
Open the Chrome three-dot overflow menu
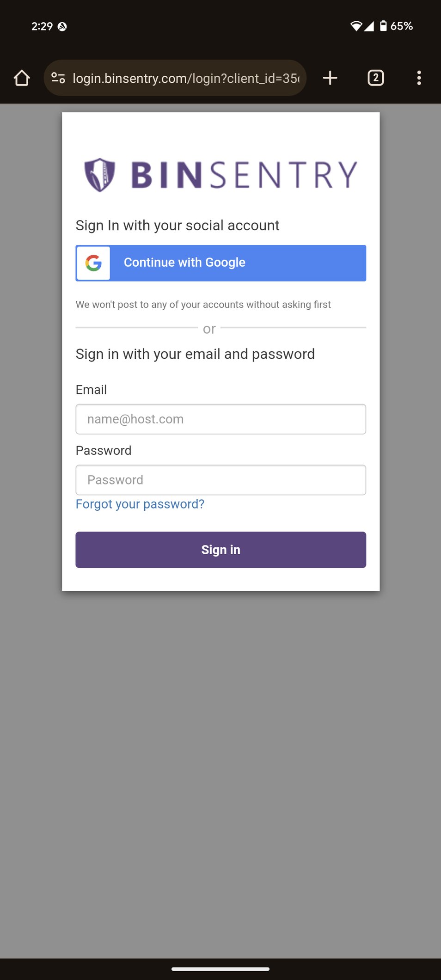point(419,78)
